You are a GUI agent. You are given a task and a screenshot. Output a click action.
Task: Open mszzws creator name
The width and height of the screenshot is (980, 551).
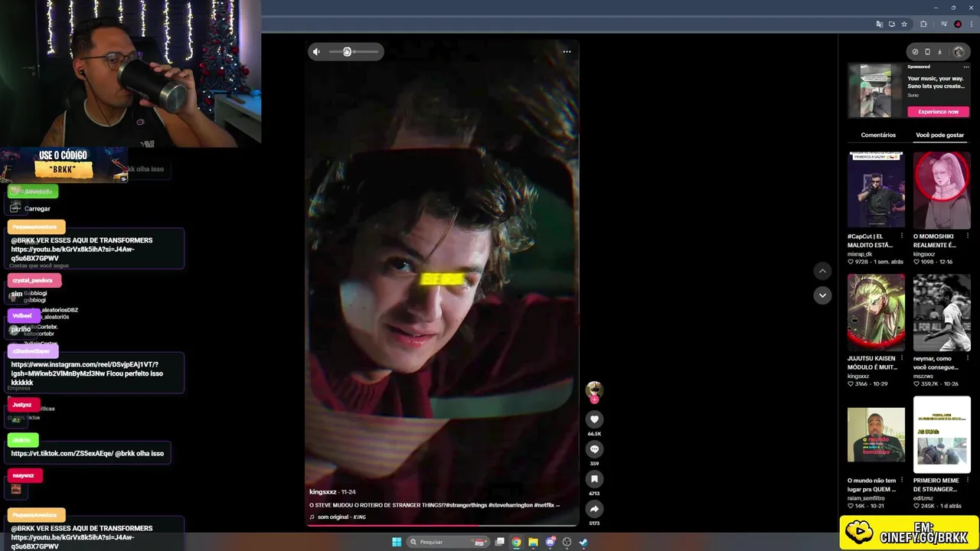click(x=924, y=377)
